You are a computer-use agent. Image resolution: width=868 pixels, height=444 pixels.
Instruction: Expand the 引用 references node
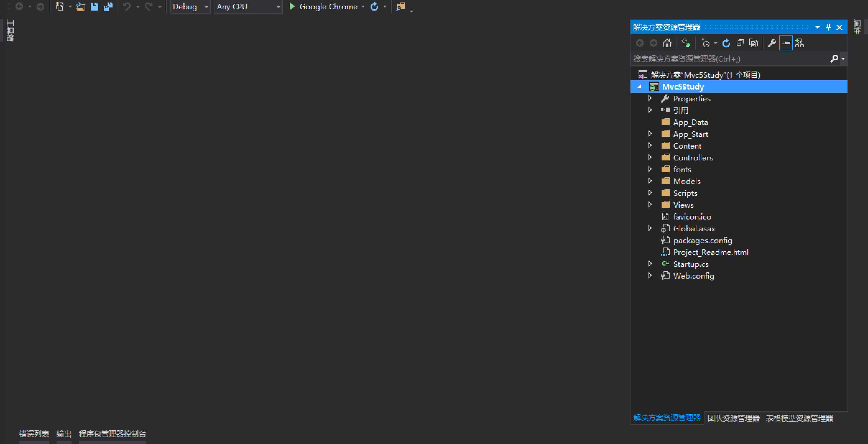[650, 110]
